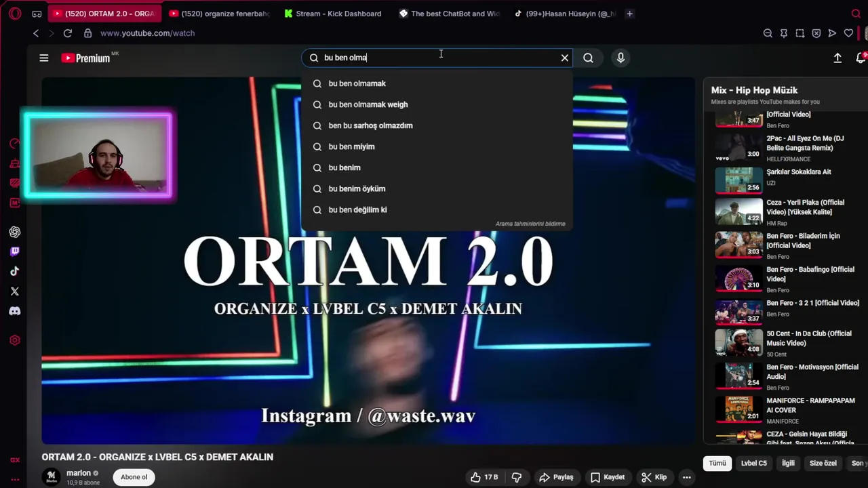Screen dimensions: 868x488
Task: Bookmark page with heart icon
Action: [848, 33]
